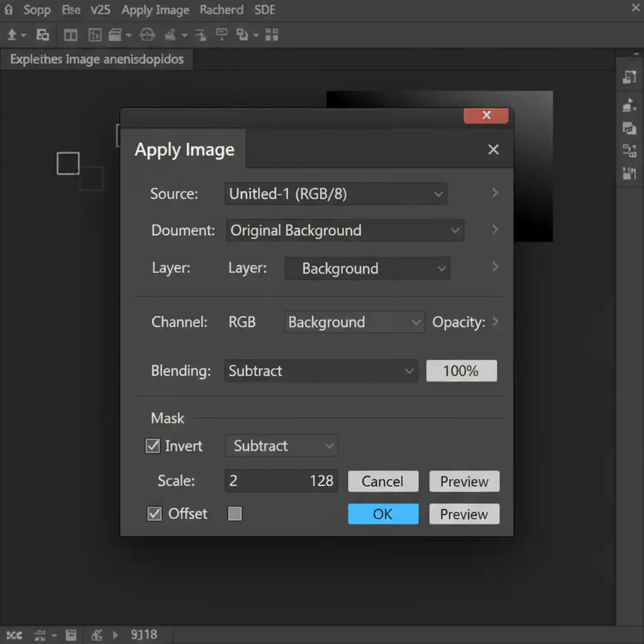Click the four-square grid icon in toolbar
The width and height of the screenshot is (644, 644).
point(272,35)
